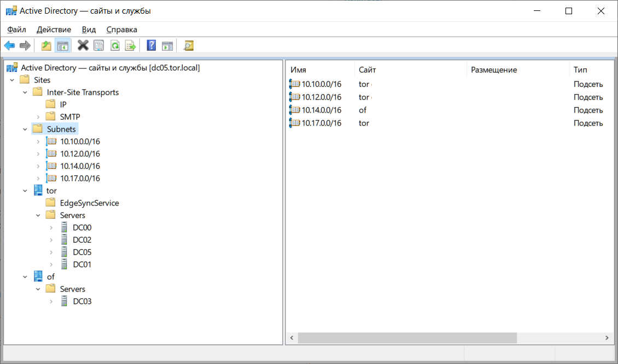Sort by the Имя column header
This screenshot has height=364, width=618.
[320, 70]
